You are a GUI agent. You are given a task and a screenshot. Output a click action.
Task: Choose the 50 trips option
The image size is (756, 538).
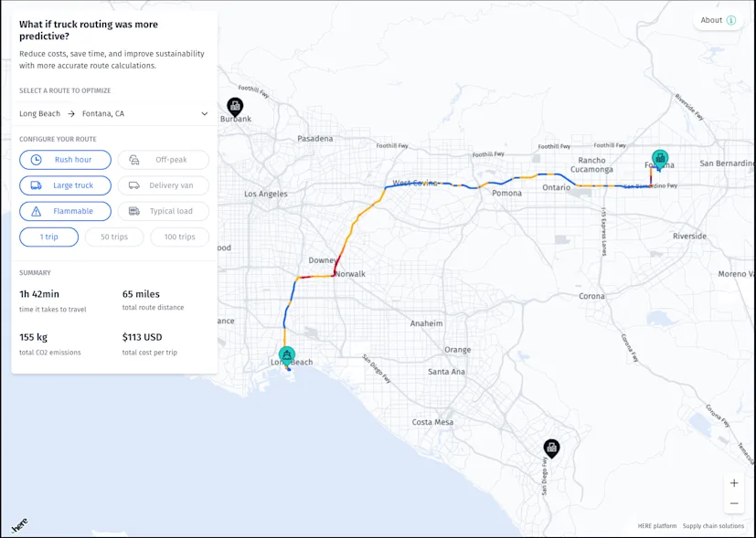coord(114,237)
